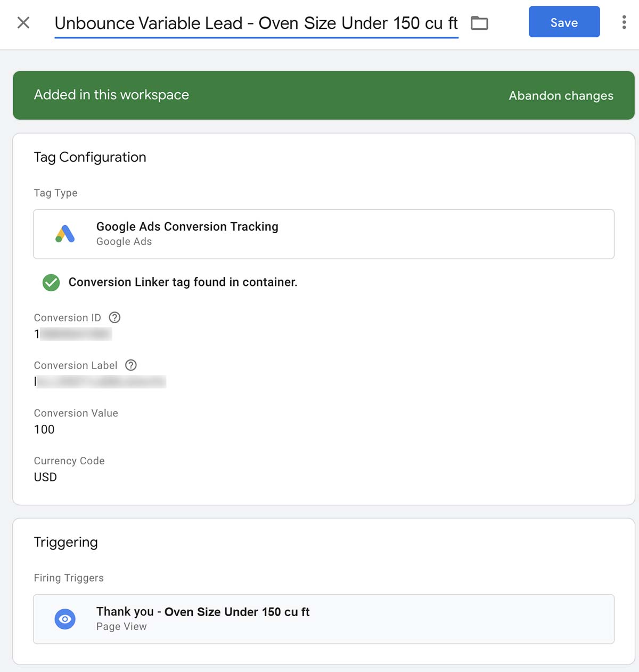Select the blurred Conversion ID value
Screen dimensions: 639x672
pyautogui.click(x=73, y=334)
